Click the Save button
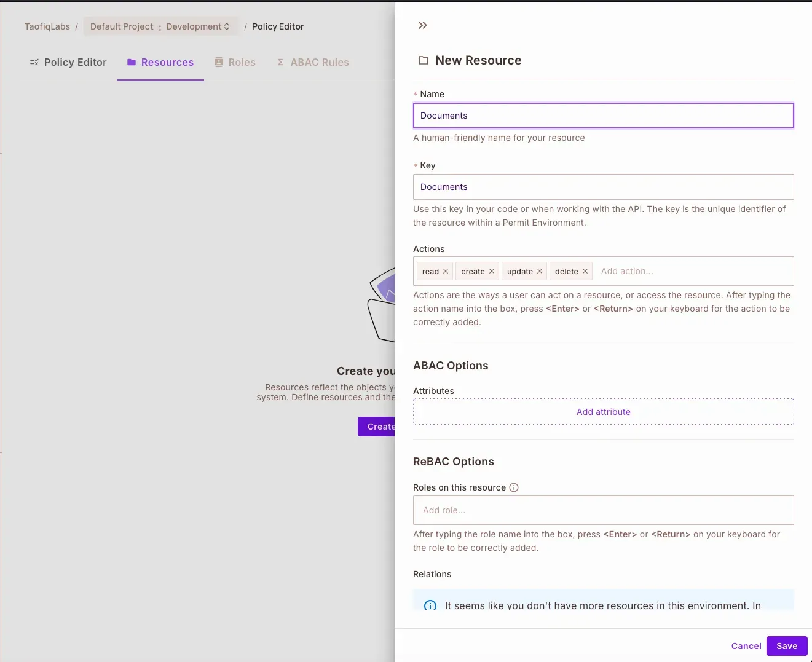812x662 pixels. 786,646
